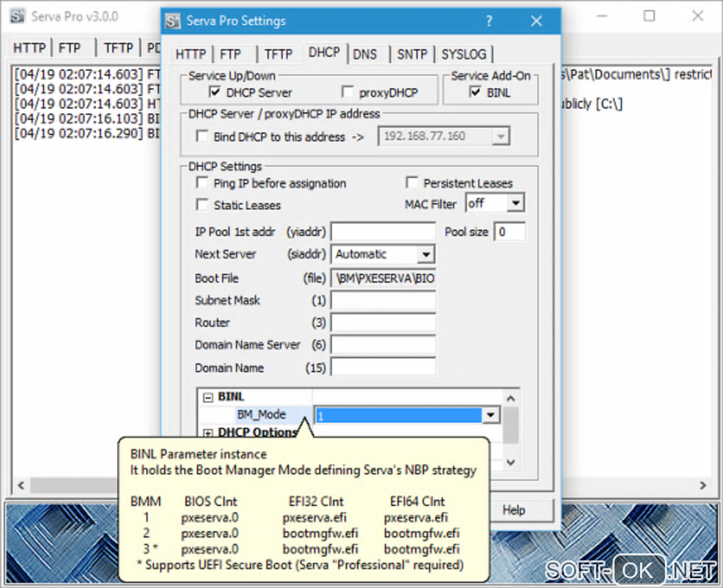Switch to the SNTP tab in Settings
723x588 pixels.
click(x=413, y=55)
